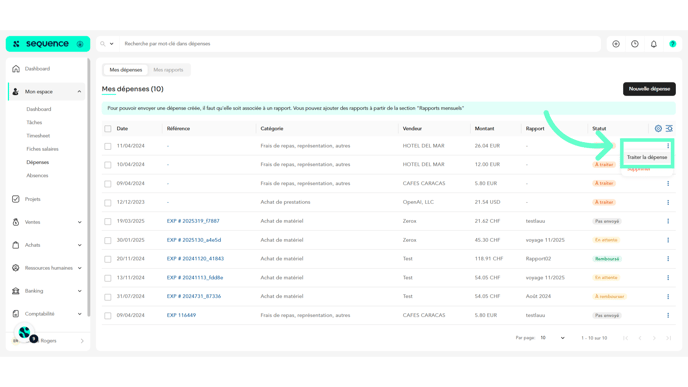Screen dimensions: 688x387
Task: Toggle the select-all checkbox in table header
Action: [108, 129]
